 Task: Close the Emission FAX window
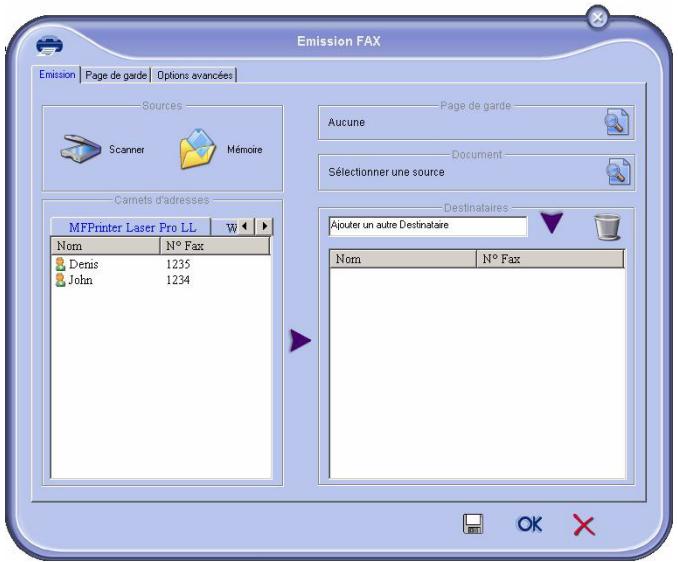click(x=598, y=18)
